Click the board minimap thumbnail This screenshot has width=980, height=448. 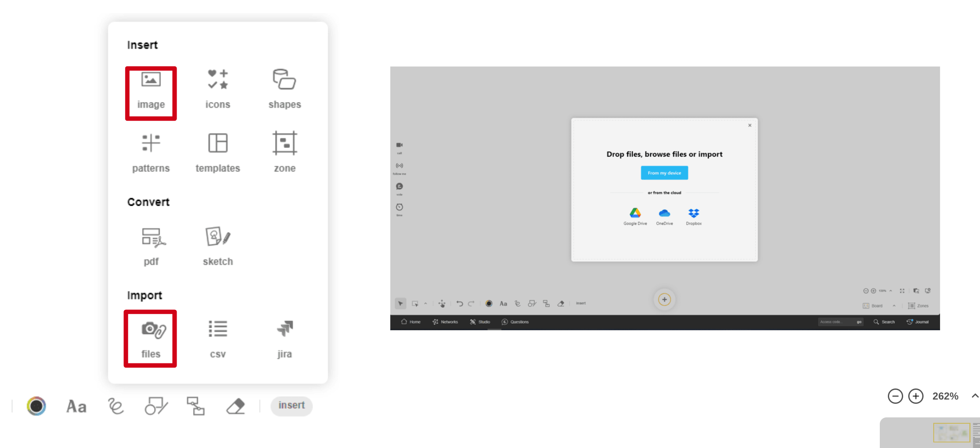click(951, 433)
